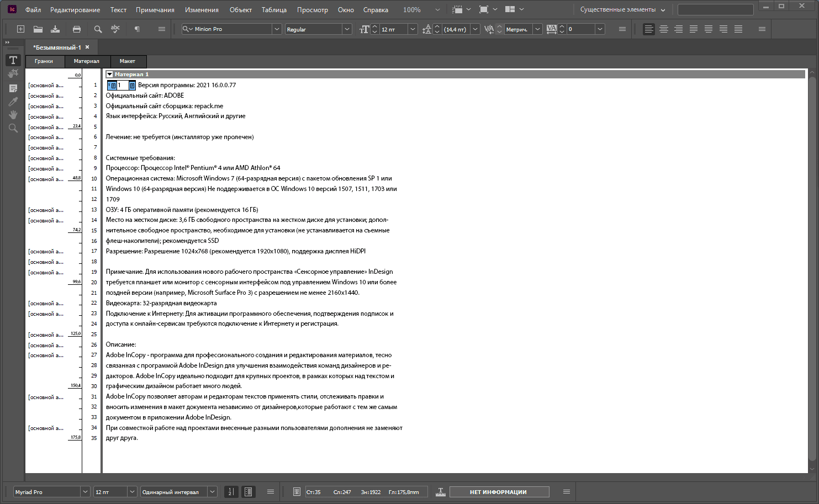Screen dimensions: 819x504
Task: Open the Изменения menu
Action: coord(202,10)
